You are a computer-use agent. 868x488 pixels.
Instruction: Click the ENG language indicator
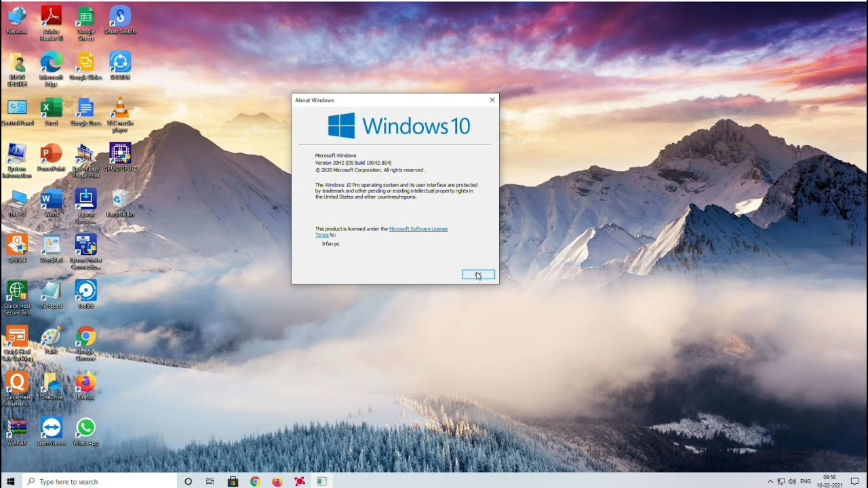pyautogui.click(x=805, y=481)
